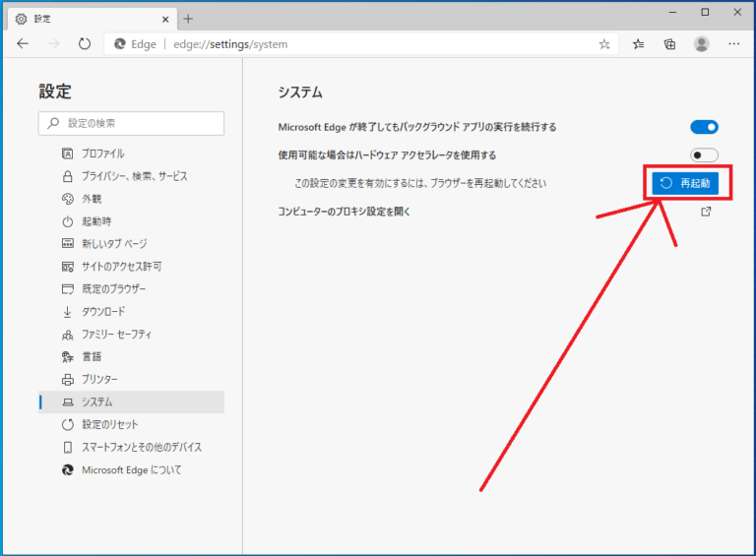Open 外観 settings
The height and width of the screenshot is (556, 756).
131,199
